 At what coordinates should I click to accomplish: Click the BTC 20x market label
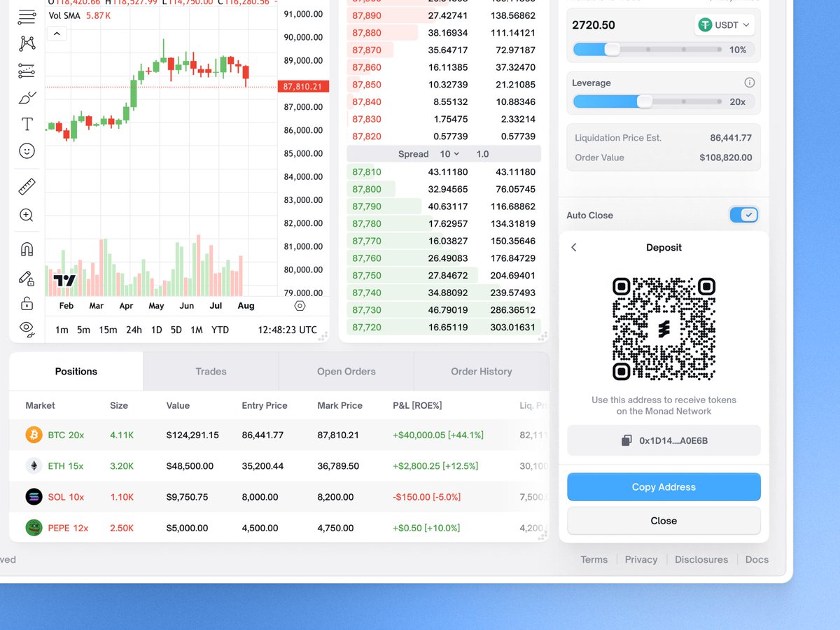click(x=66, y=435)
